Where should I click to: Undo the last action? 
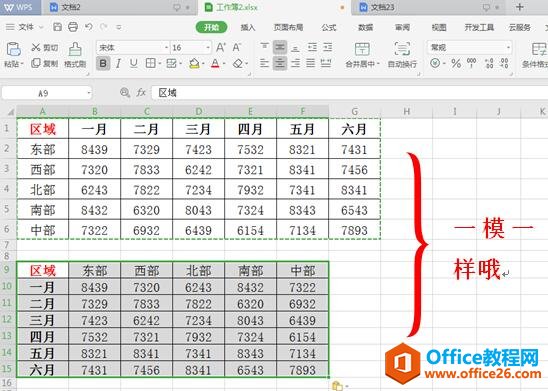(x=89, y=27)
